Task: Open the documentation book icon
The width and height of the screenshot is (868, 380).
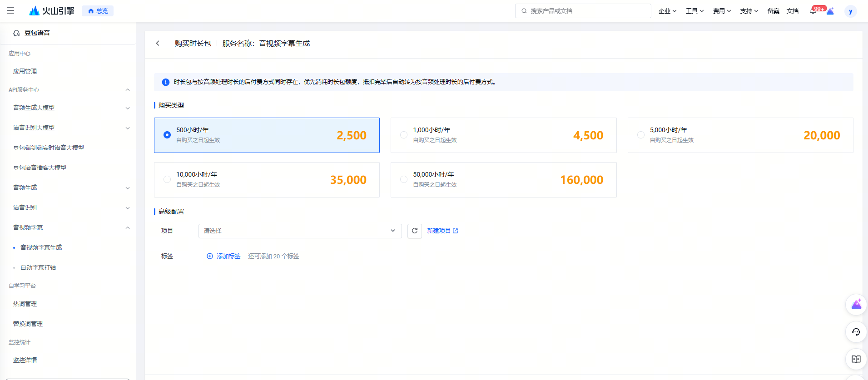Action: (856, 359)
